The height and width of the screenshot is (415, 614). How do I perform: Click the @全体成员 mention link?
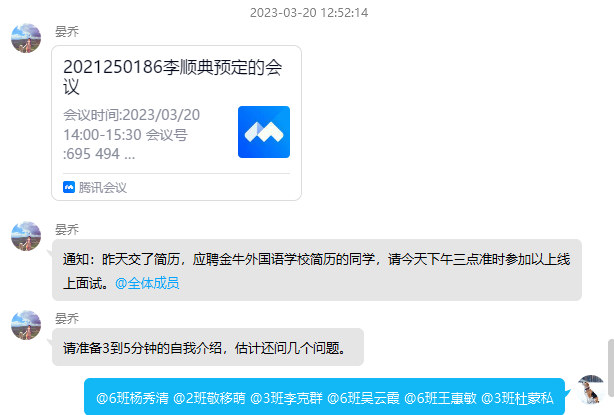(147, 283)
